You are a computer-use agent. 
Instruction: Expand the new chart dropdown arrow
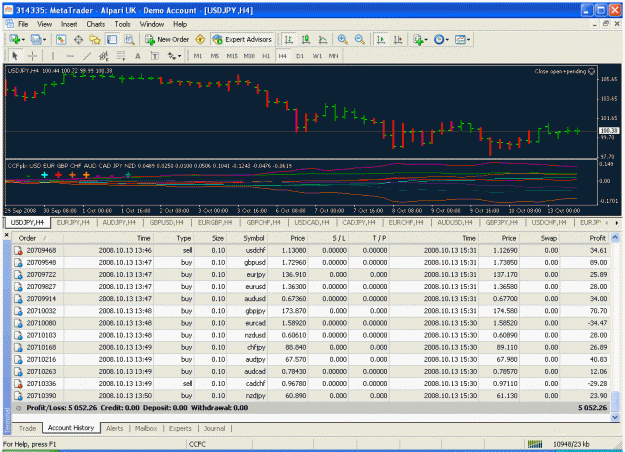click(x=23, y=40)
